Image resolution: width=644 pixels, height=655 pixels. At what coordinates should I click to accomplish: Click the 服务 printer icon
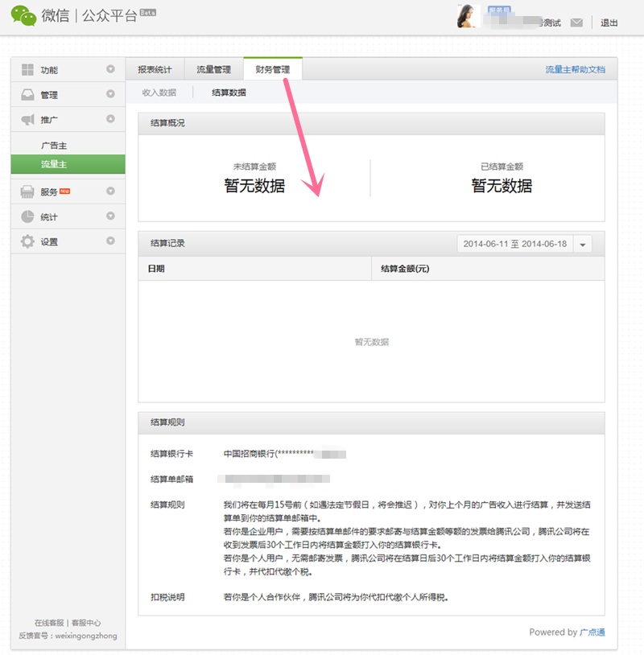click(x=27, y=192)
